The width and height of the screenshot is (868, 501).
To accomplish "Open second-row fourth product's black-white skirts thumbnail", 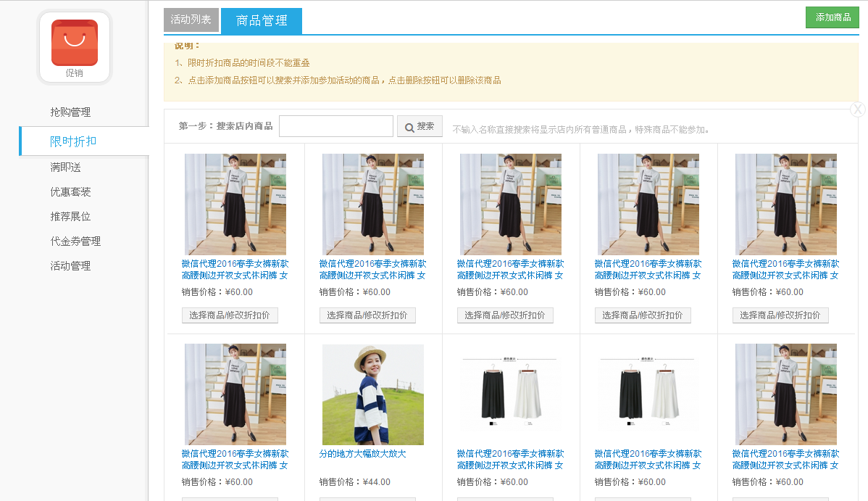I will 648,394.
